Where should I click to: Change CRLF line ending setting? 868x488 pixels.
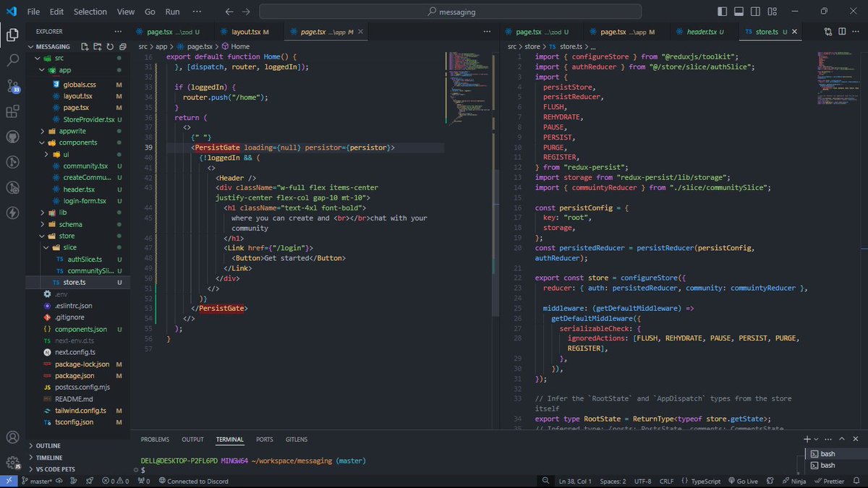[666, 481]
